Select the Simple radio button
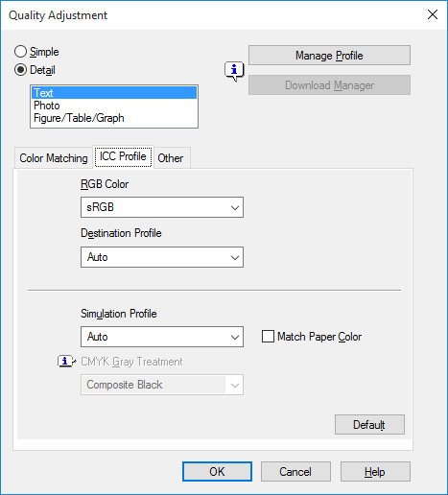The height and width of the screenshot is (495, 448). click(20, 52)
